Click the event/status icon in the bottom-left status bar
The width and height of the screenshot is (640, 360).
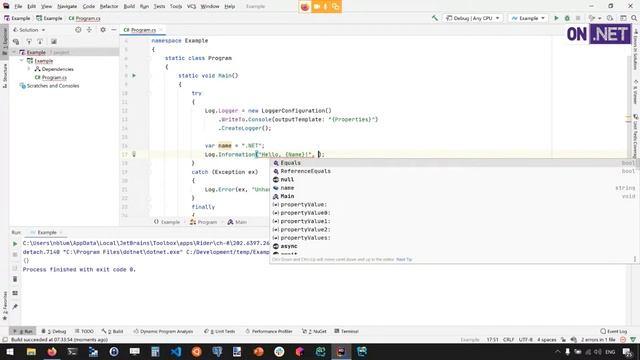pyautogui.click(x=5, y=340)
